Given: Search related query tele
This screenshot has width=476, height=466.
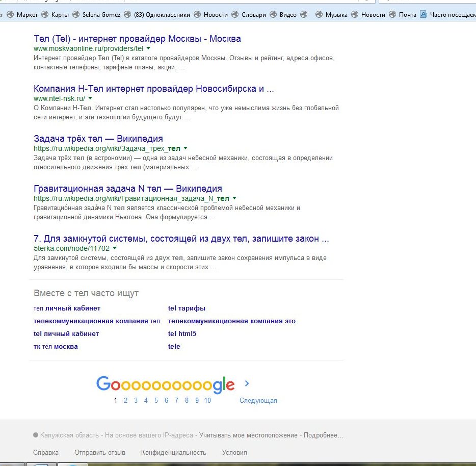Looking at the screenshot, I should click(x=174, y=346).
